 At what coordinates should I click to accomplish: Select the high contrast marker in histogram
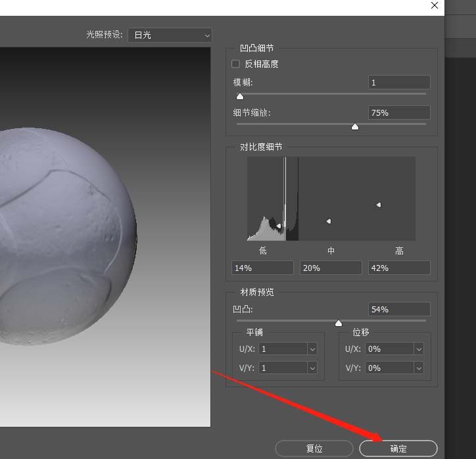coord(379,205)
